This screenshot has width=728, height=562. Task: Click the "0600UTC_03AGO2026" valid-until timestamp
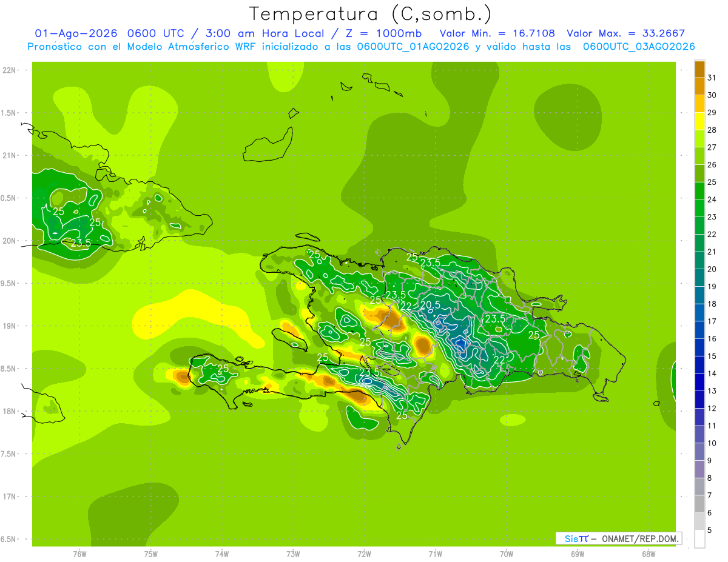[639, 47]
